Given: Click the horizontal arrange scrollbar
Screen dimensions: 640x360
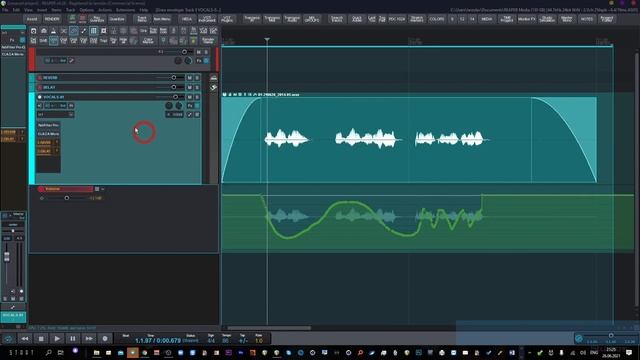Looking at the screenshot, I should point(269,328).
